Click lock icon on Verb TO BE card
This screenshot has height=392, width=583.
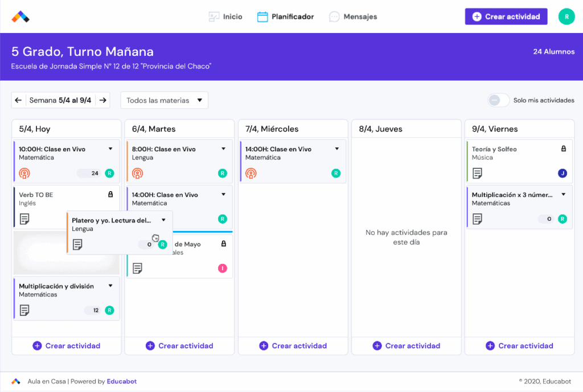pos(110,195)
